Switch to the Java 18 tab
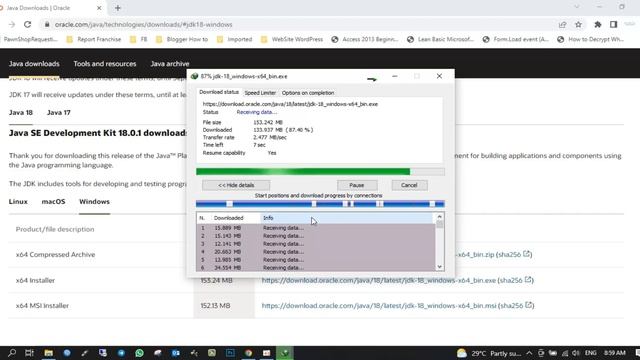Image resolution: width=640 pixels, height=360 pixels. tap(21, 113)
